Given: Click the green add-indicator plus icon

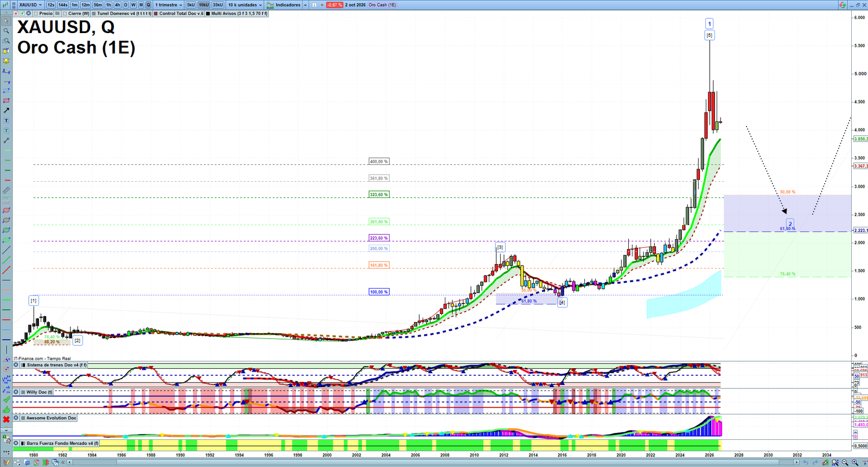Looking at the screenshot, I should (22, 14).
